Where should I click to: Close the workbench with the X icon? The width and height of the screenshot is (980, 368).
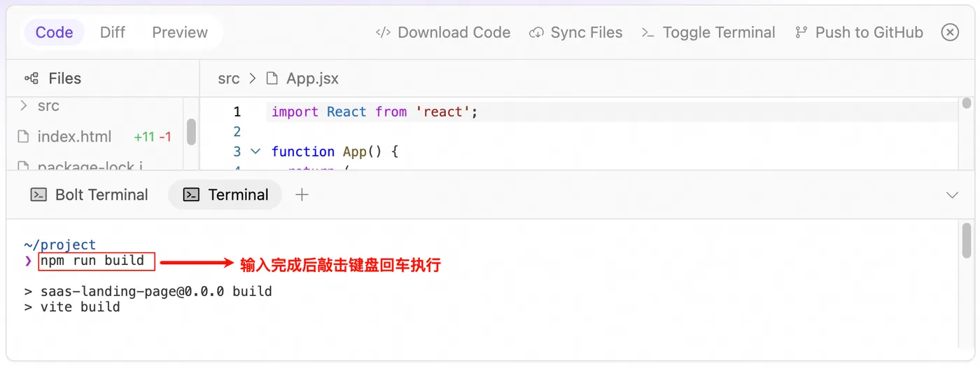950,32
